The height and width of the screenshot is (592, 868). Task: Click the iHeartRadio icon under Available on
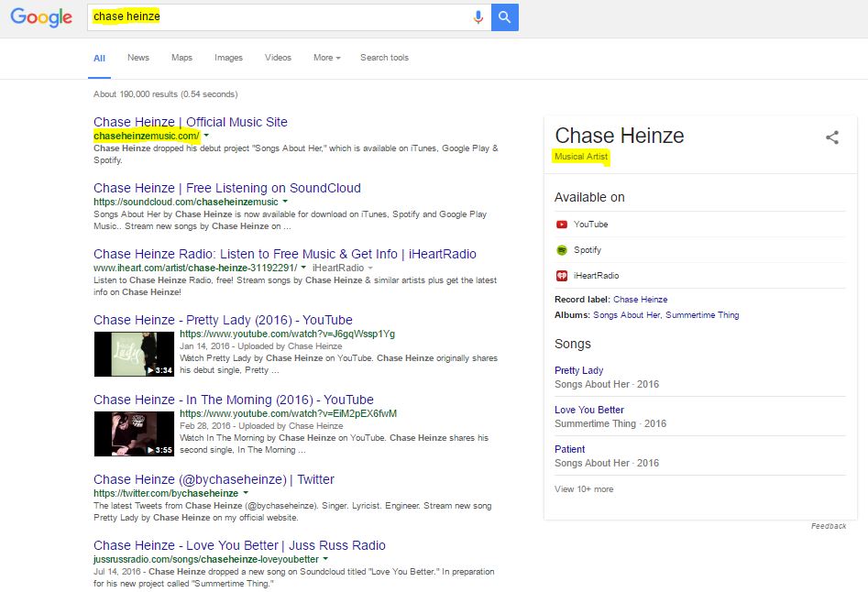[x=561, y=276]
